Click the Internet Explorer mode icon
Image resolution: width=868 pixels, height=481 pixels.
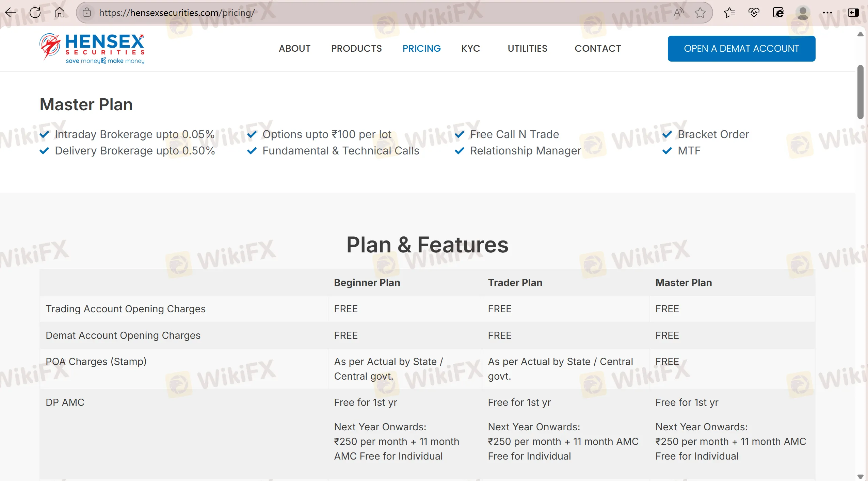(778, 13)
